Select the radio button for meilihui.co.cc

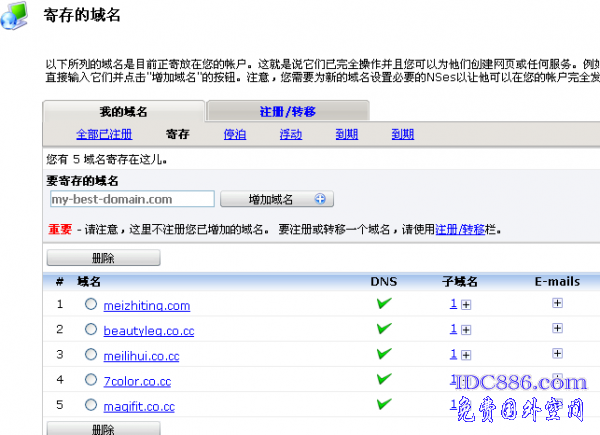91,355
